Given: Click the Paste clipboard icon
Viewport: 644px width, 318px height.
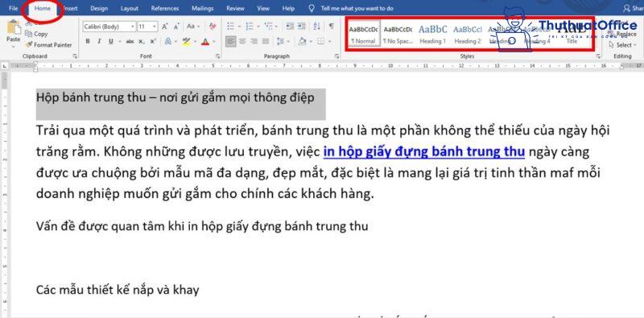Looking at the screenshot, I should point(14,27).
